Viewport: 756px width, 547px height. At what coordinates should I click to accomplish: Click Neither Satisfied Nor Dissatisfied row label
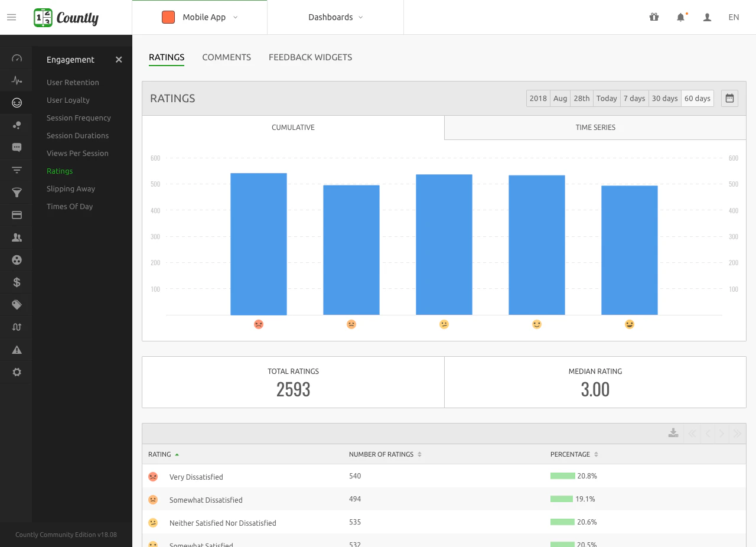pos(223,523)
